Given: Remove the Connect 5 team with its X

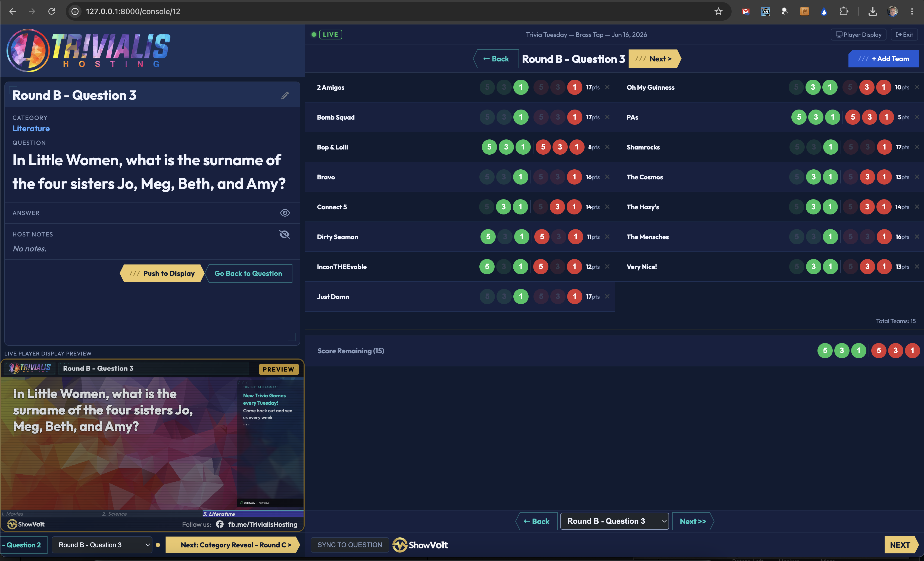Looking at the screenshot, I should pos(607,207).
